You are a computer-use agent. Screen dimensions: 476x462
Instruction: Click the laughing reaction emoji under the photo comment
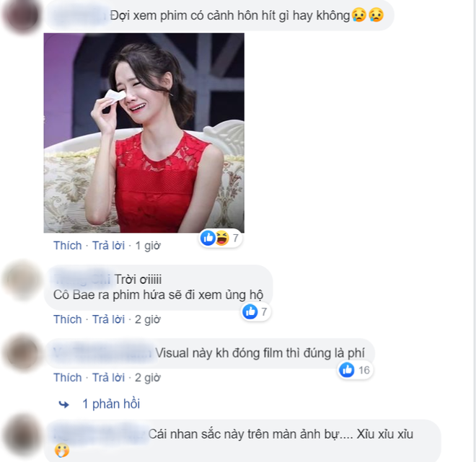point(222,238)
